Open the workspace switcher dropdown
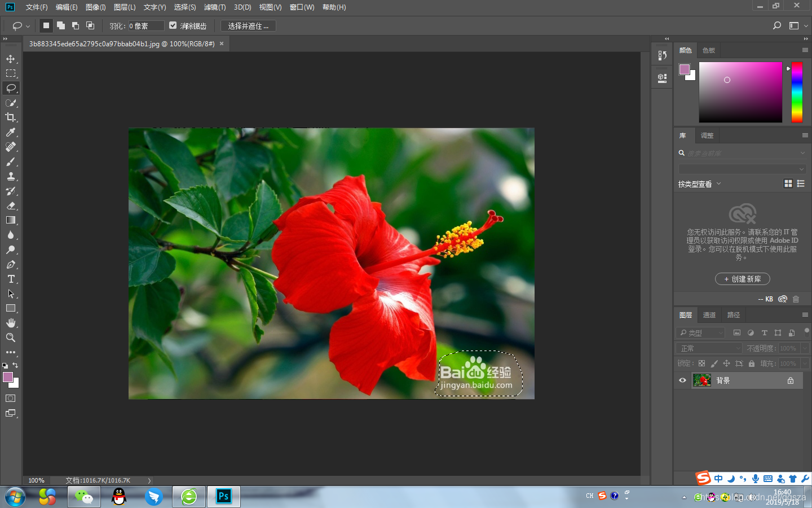Viewport: 812px width, 508px height. (x=797, y=25)
